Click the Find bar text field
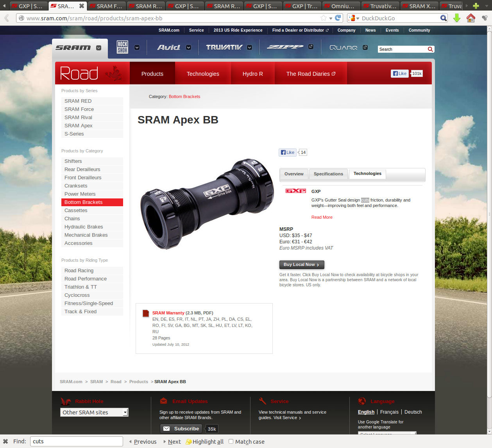This screenshot has width=492, height=448. coord(77,441)
